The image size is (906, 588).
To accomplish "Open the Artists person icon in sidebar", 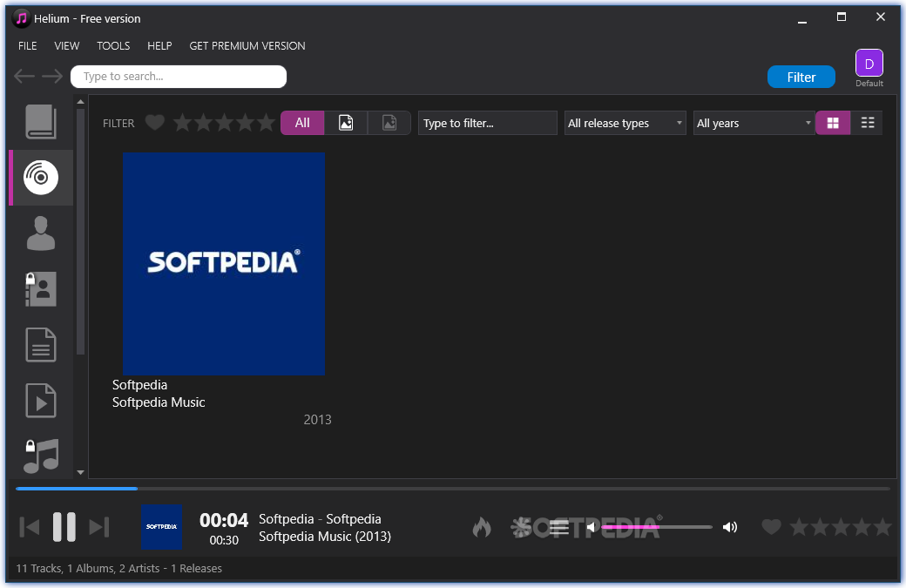I will pyautogui.click(x=41, y=233).
